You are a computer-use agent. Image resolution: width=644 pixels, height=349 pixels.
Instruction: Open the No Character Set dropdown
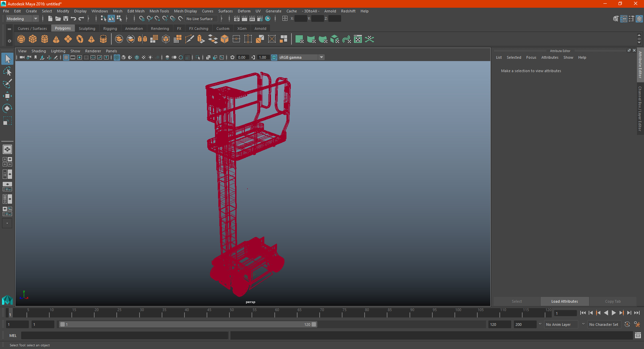604,325
